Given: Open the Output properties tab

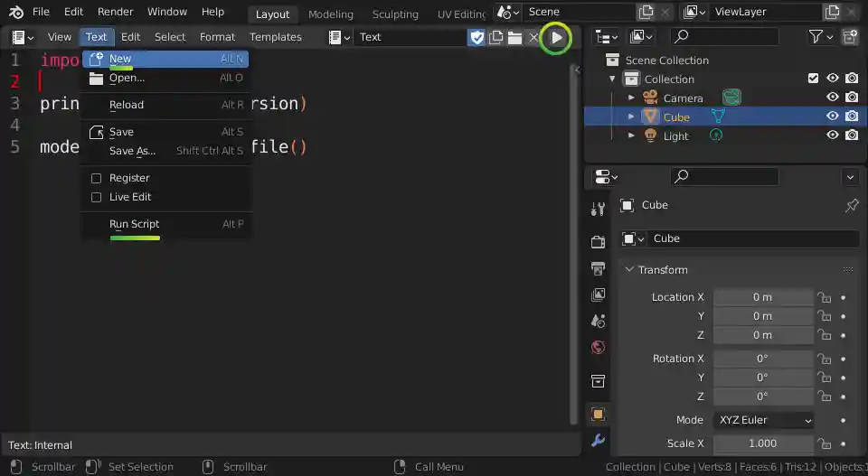Looking at the screenshot, I should click(598, 268).
